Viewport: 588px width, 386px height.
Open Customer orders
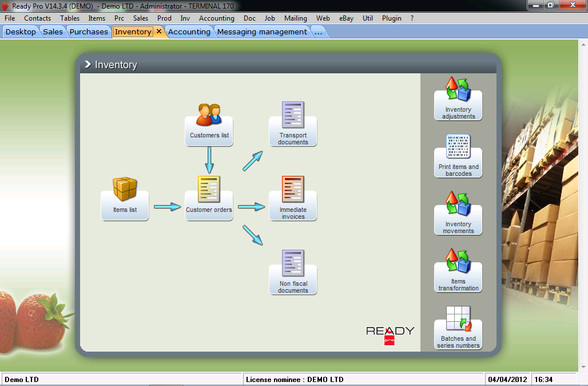click(209, 198)
